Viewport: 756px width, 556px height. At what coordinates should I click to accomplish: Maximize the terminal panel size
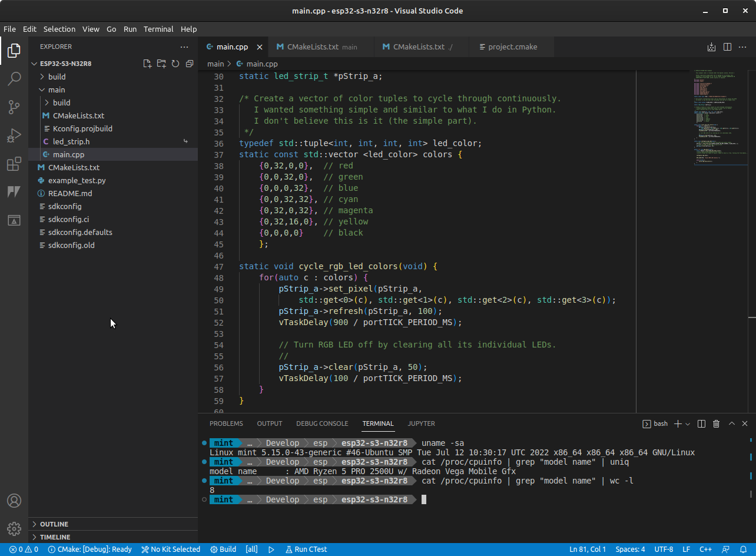click(732, 423)
